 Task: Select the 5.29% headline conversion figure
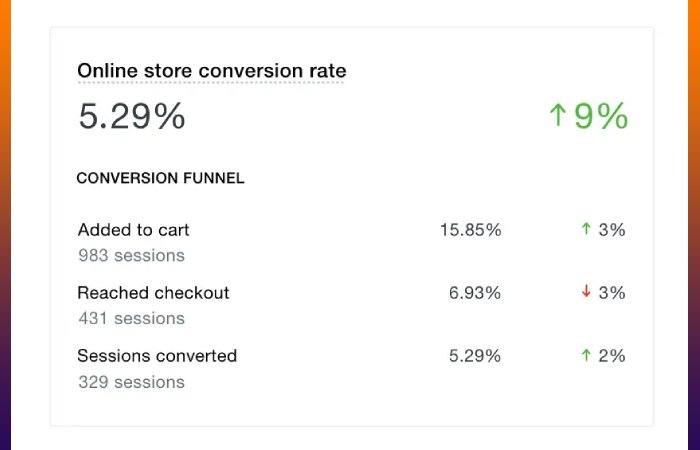tap(132, 116)
